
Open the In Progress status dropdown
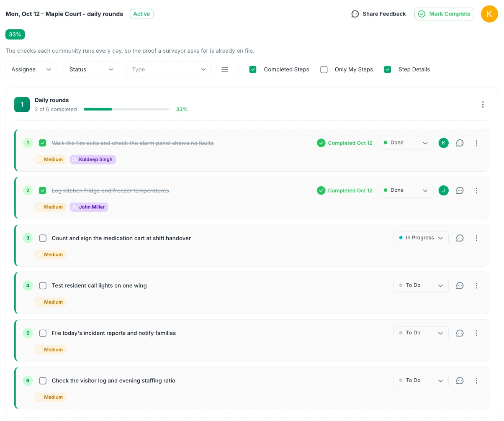421,238
